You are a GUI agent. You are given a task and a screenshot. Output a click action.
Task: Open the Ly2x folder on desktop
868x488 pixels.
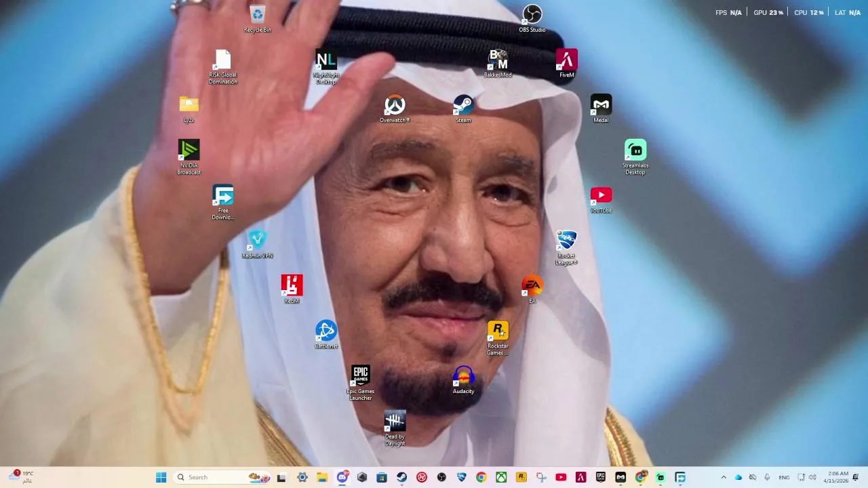[x=189, y=109]
